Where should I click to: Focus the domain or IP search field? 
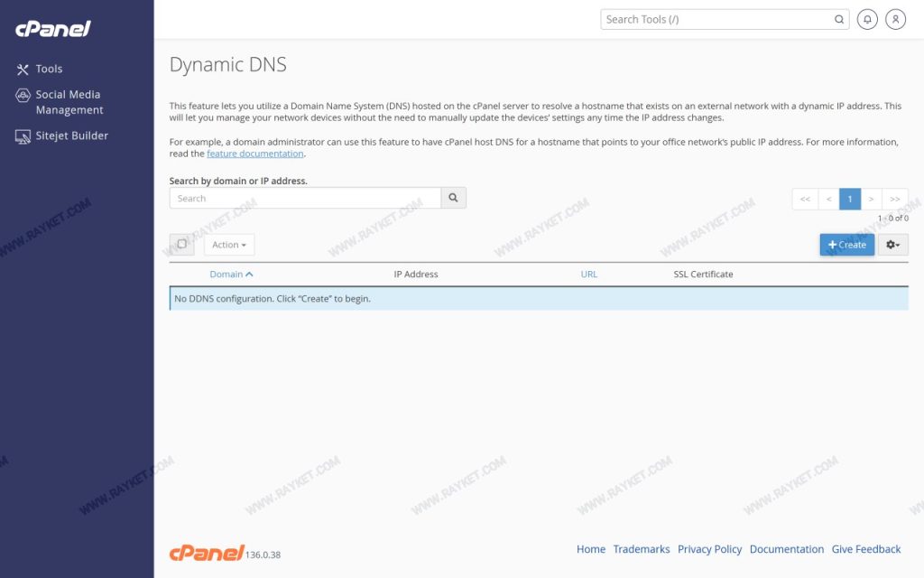[x=305, y=198]
